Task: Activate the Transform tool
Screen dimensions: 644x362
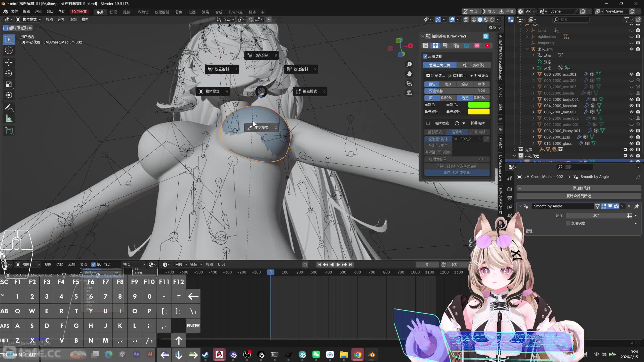Action: (x=9, y=95)
